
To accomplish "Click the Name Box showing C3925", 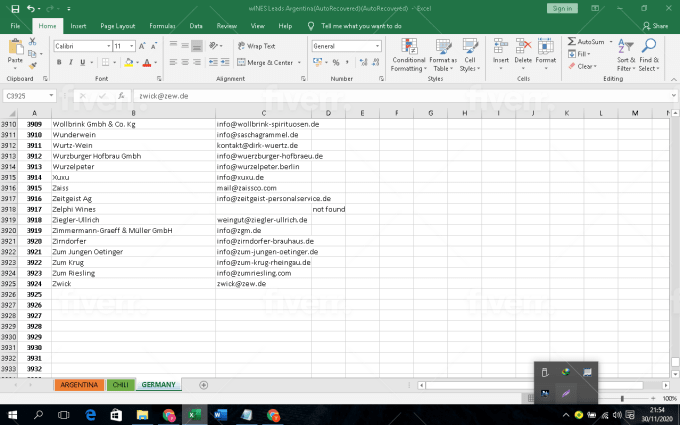I will pos(28,96).
